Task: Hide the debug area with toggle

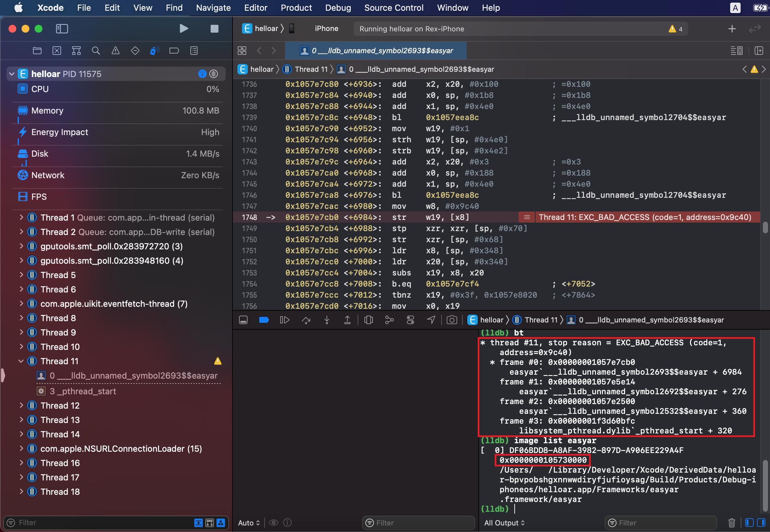Action: pyautogui.click(x=243, y=320)
